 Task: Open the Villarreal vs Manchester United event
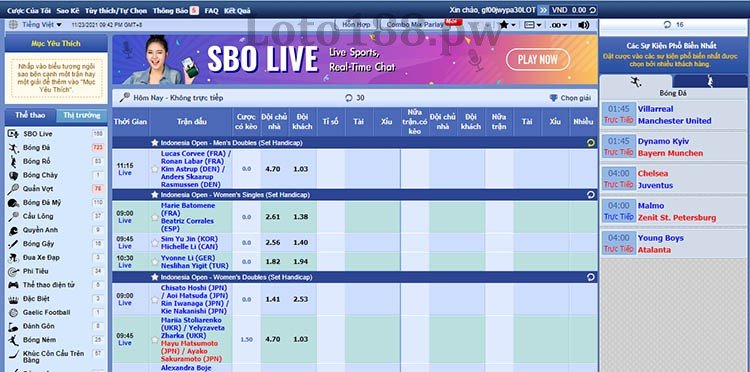pos(673,115)
